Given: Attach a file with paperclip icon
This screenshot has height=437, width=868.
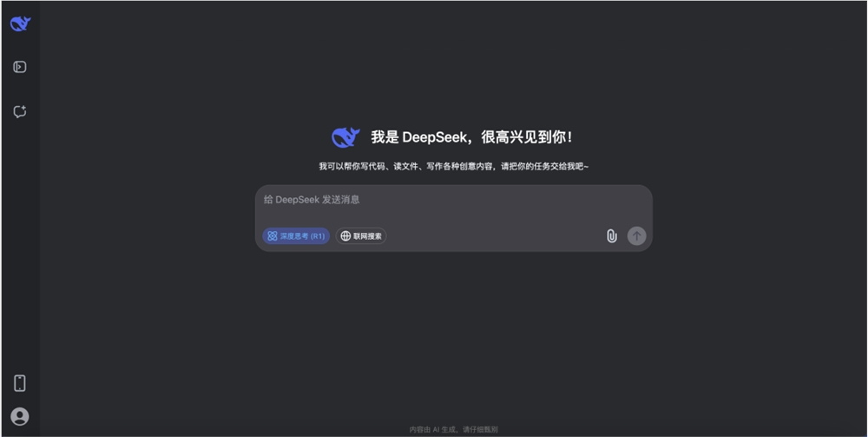Looking at the screenshot, I should coord(611,236).
